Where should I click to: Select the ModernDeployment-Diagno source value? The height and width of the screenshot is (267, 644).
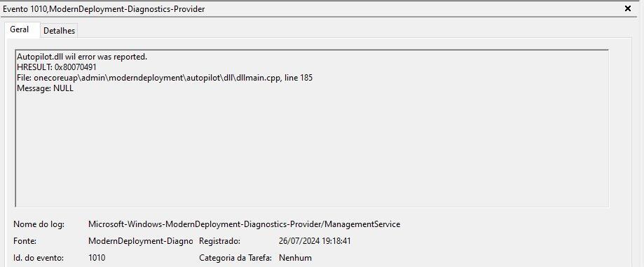[140, 241]
